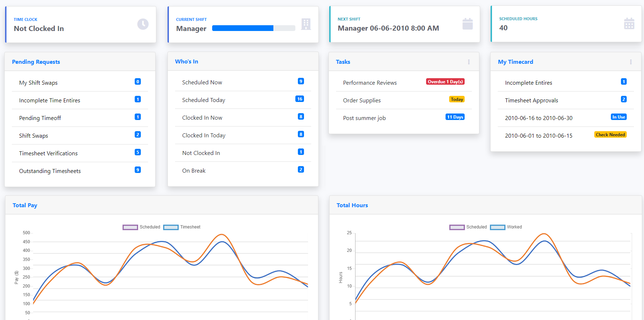Viewport: 644px width, 320px height.
Task: Open My Shift Swaps requests
Action: [80, 83]
